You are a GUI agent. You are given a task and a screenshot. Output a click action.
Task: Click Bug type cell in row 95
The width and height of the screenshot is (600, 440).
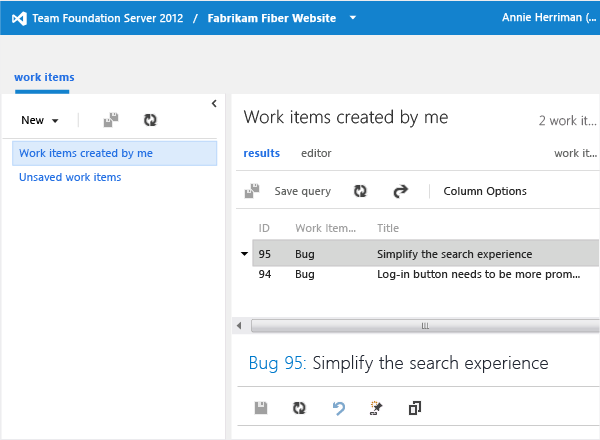pos(305,254)
